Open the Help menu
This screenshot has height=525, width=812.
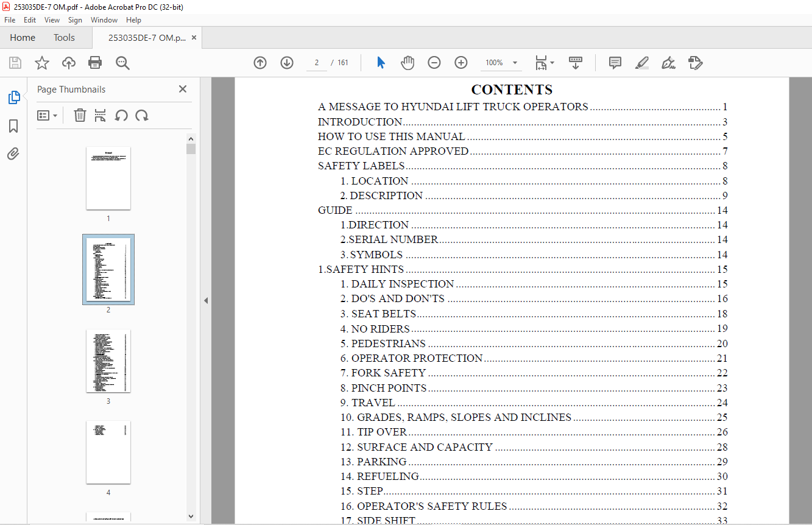[x=133, y=20]
